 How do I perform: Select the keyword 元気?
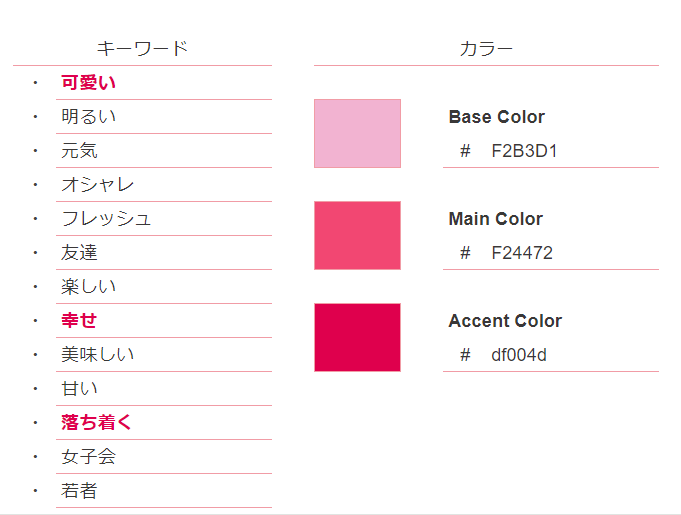pos(79,151)
